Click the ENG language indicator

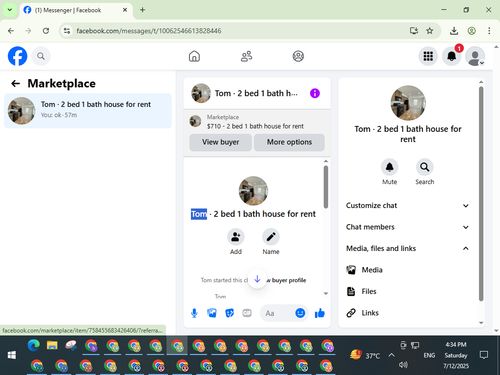[x=429, y=355]
